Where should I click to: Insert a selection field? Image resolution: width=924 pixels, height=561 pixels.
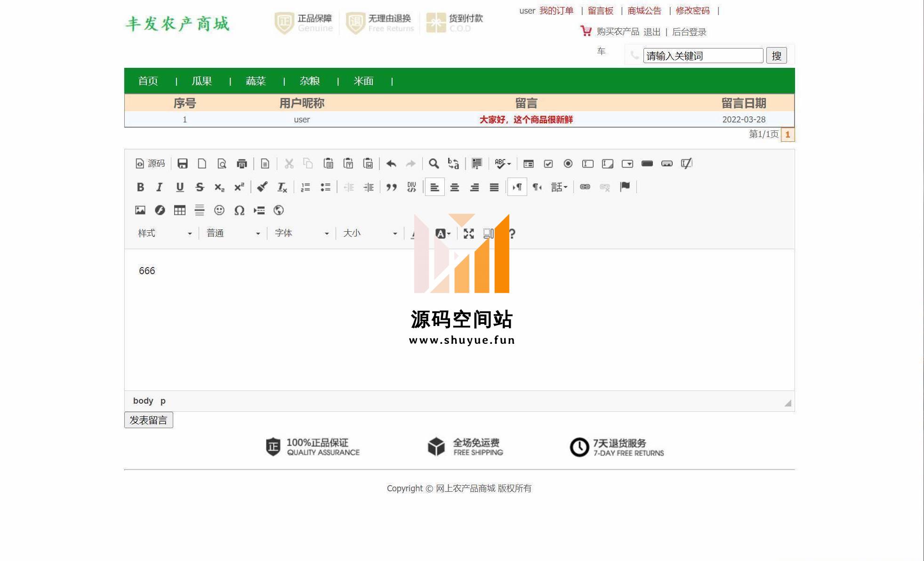coord(627,163)
